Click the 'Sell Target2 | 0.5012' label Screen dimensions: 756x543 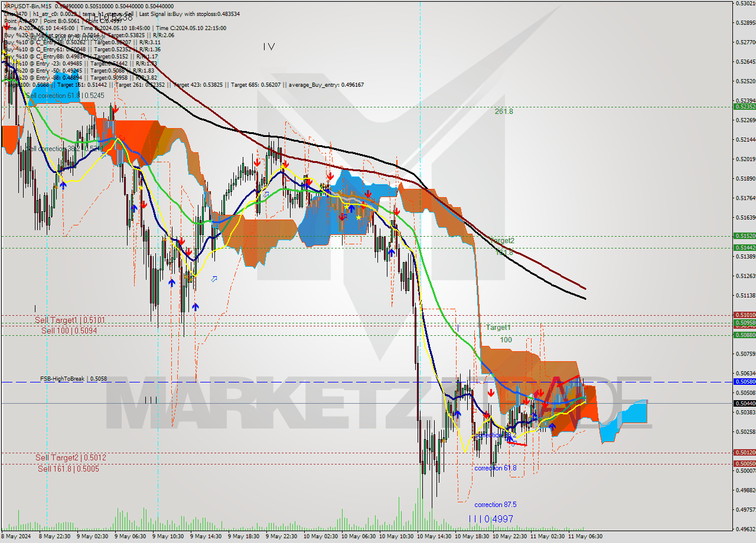pos(71,457)
